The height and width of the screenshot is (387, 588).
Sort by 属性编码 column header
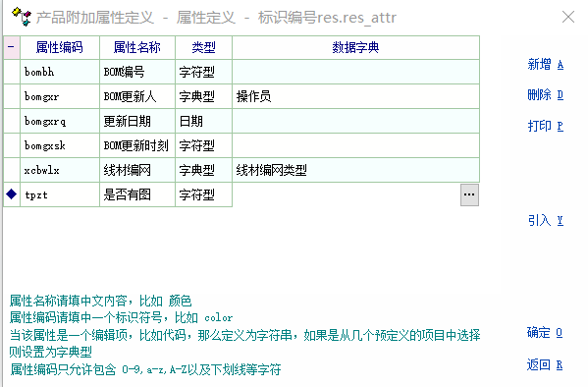pyautogui.click(x=60, y=47)
